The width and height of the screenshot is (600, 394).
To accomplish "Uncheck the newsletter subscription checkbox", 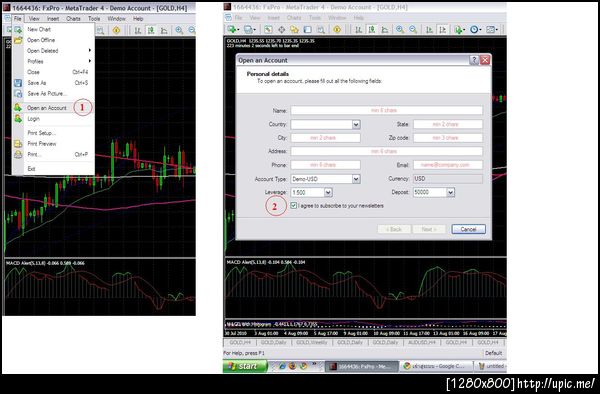I will tap(293, 205).
